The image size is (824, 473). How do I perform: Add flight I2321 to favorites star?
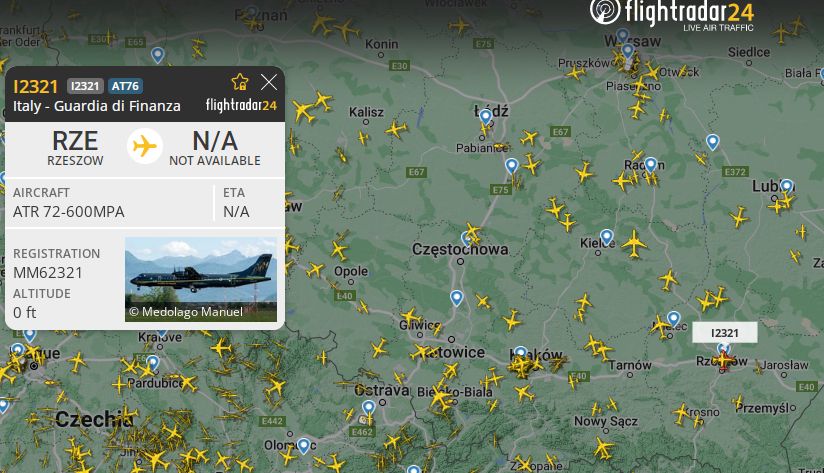(x=240, y=82)
